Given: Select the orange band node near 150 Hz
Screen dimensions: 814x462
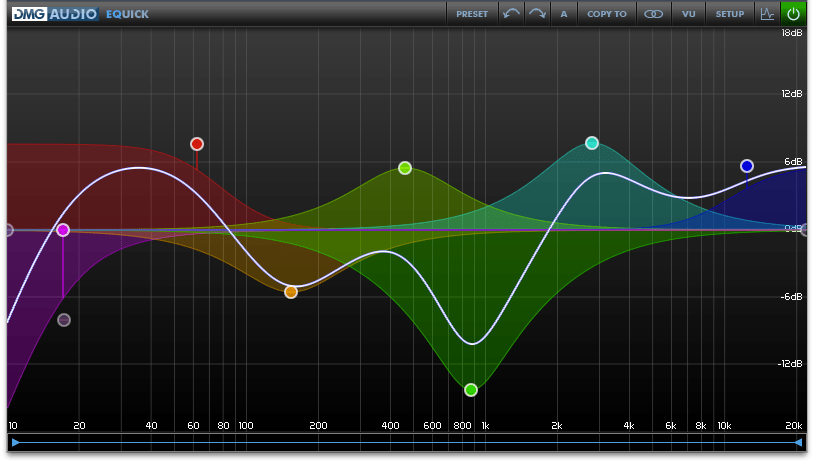Looking at the screenshot, I should pyautogui.click(x=291, y=292).
